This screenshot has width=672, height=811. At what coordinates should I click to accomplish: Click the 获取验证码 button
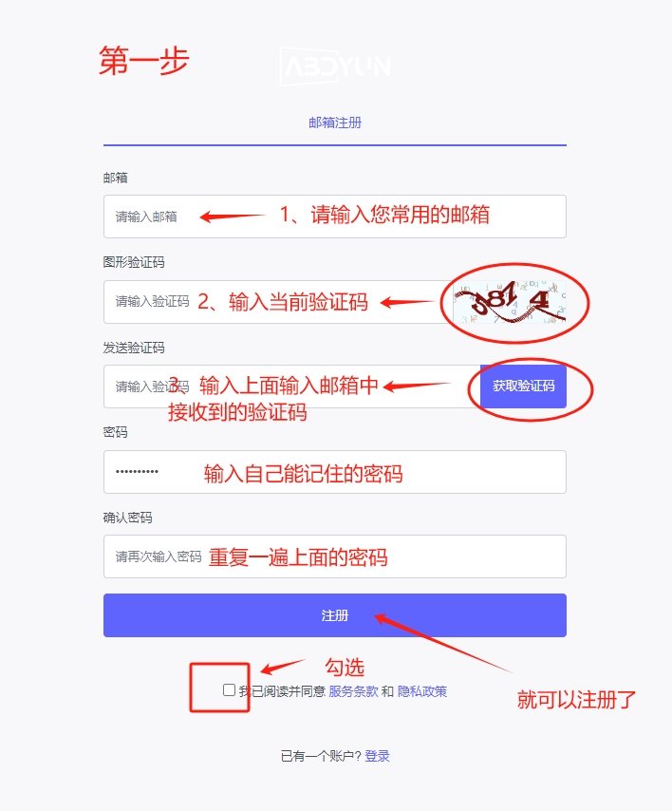pos(523,387)
